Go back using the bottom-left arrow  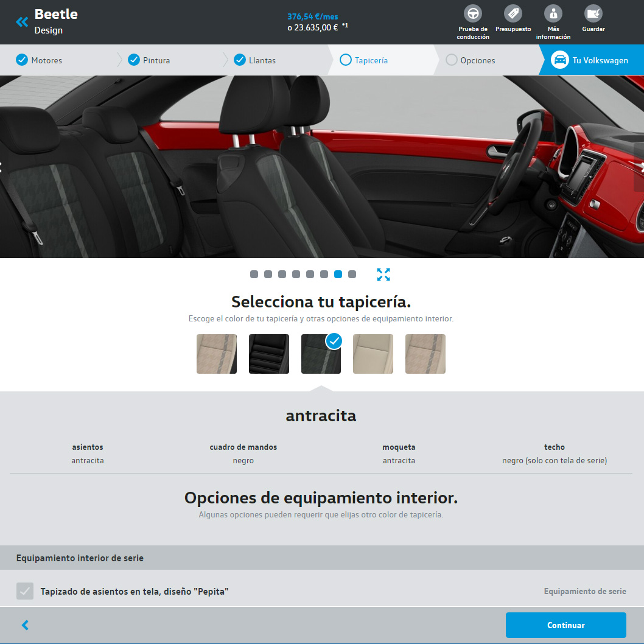click(x=25, y=625)
